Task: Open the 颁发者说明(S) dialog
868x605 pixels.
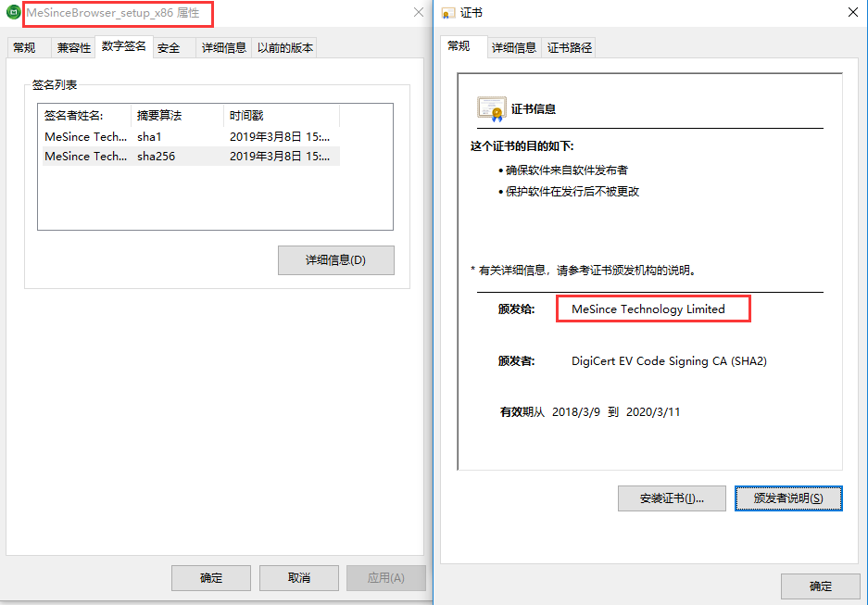Action: pyautogui.click(x=788, y=498)
